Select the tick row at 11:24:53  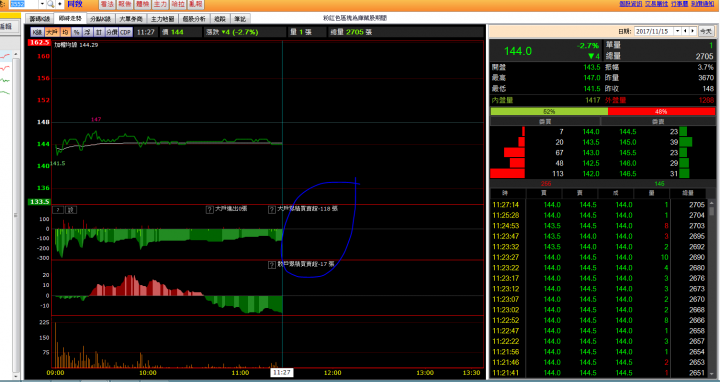point(599,226)
